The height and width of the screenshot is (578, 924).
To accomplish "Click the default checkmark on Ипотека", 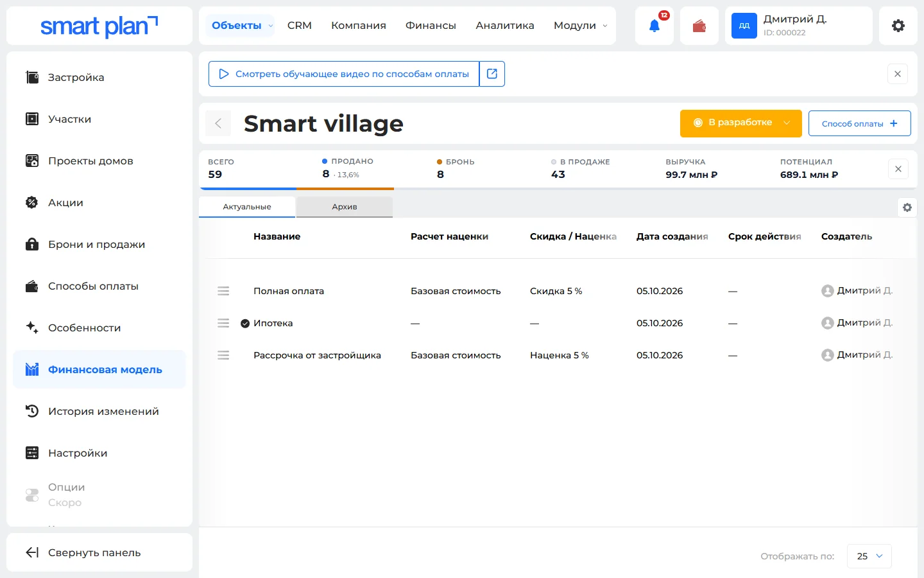I will tap(245, 324).
